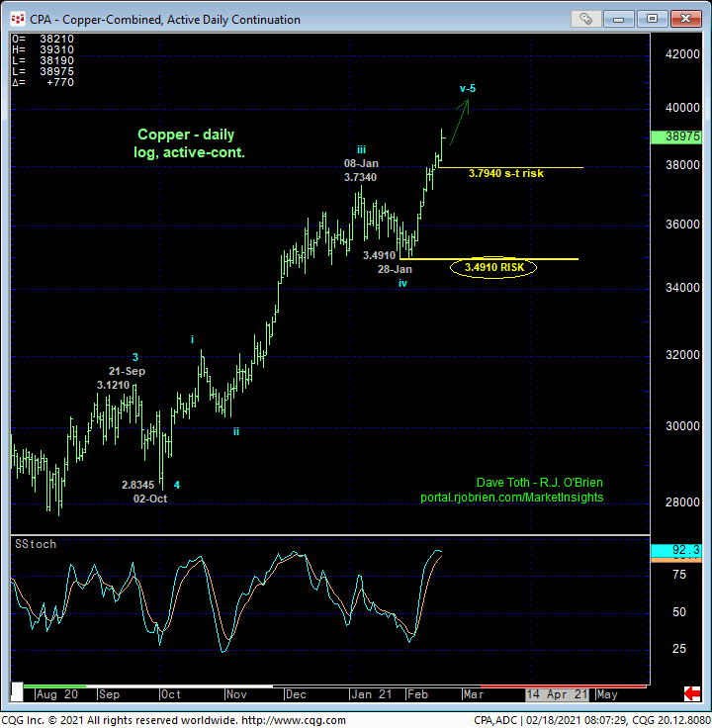Click the 3.7940 s-t risk label
The width and height of the screenshot is (712, 728).
point(505,174)
